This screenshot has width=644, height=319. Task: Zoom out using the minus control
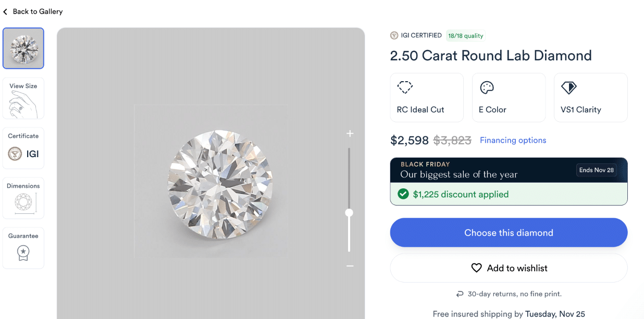[350, 266]
